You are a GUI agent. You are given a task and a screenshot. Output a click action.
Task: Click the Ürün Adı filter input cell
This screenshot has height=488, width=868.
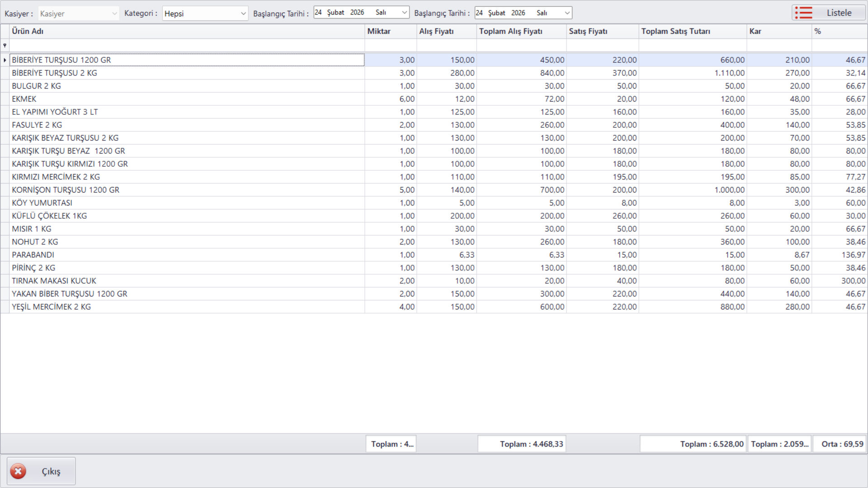click(186, 45)
